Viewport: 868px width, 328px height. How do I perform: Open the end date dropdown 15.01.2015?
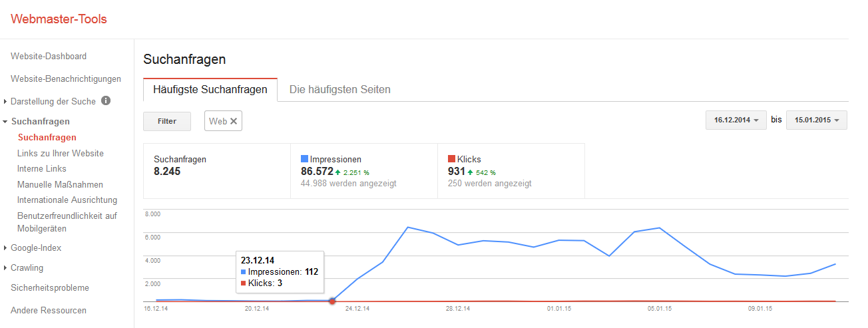[x=816, y=120]
